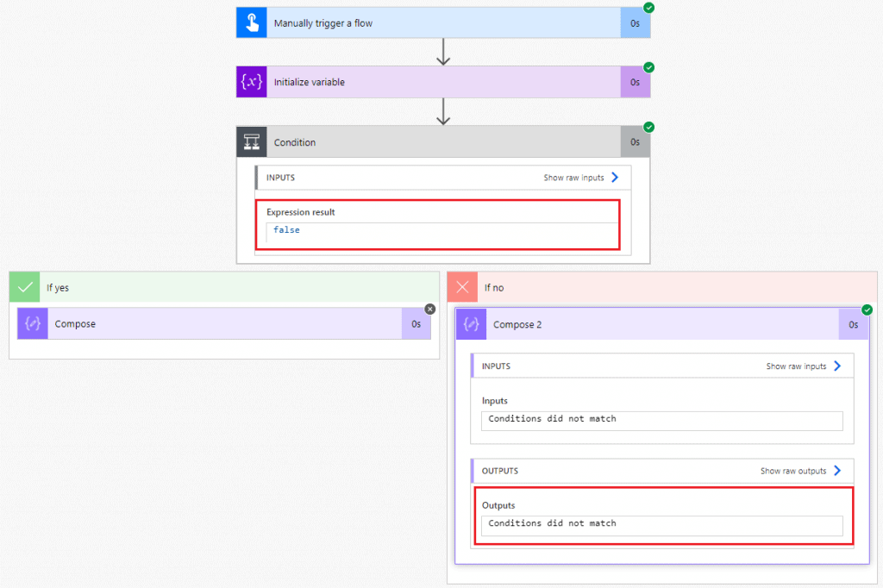883x588 pixels.
Task: Click the 0s duration on Compose
Action: coord(416,324)
